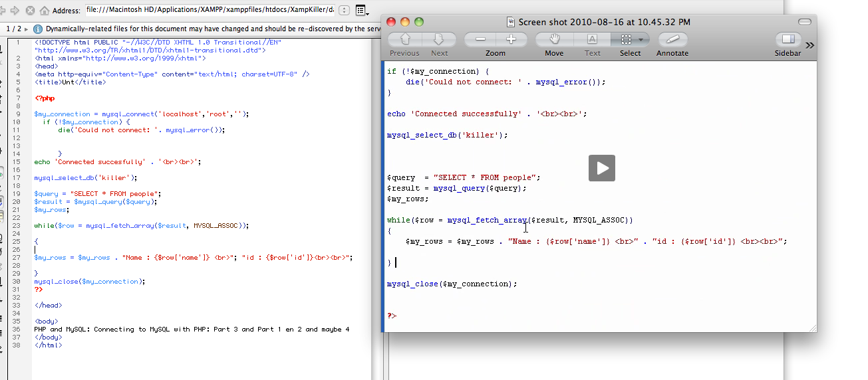Click mysql_close($my_connection) in the editor
The width and height of the screenshot is (868, 380).
coord(90,282)
